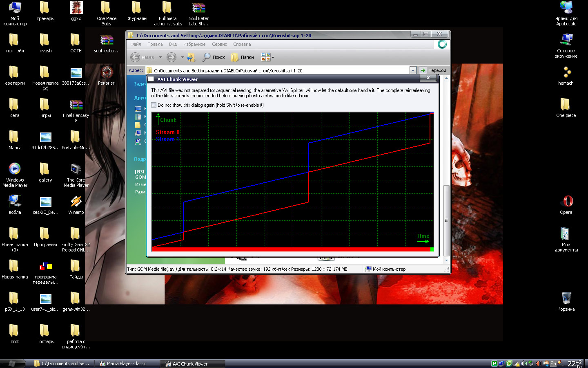Image resolution: width=588 pixels, height=368 pixels.
Task: Select the Opera desktop icon
Action: point(566,205)
